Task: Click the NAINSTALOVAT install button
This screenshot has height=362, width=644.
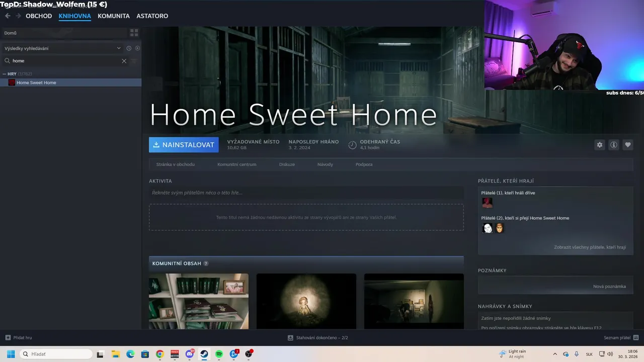Action: tap(184, 145)
